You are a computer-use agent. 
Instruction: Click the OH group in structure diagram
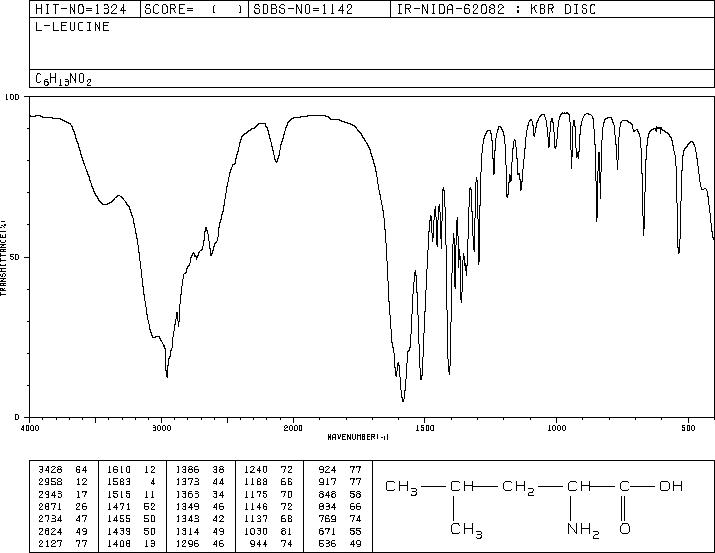click(671, 486)
